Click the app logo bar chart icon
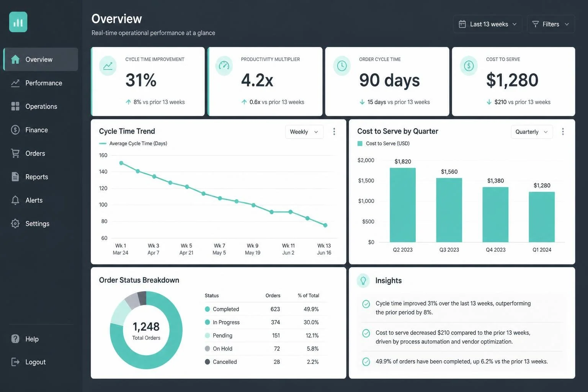This screenshot has height=392, width=588. [18, 22]
